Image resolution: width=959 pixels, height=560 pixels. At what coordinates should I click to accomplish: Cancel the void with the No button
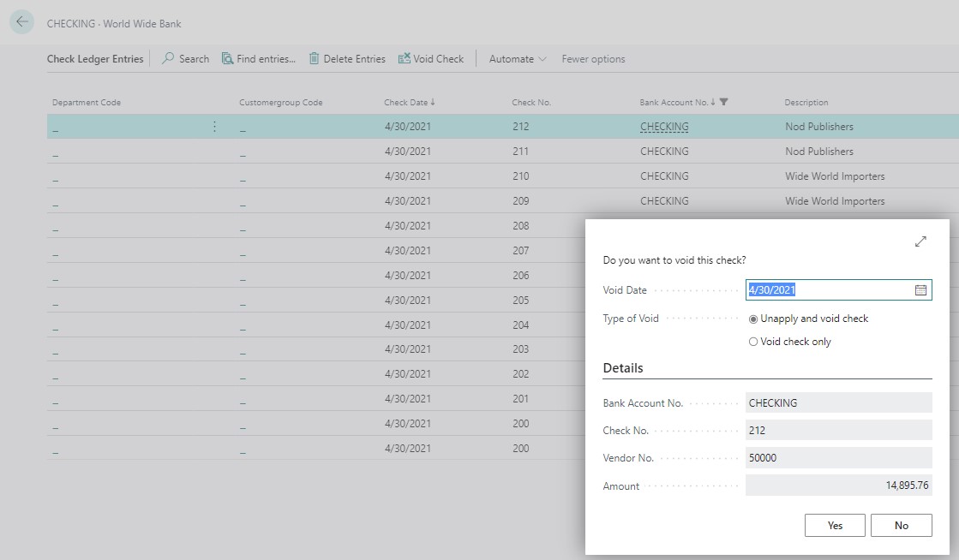(x=901, y=525)
